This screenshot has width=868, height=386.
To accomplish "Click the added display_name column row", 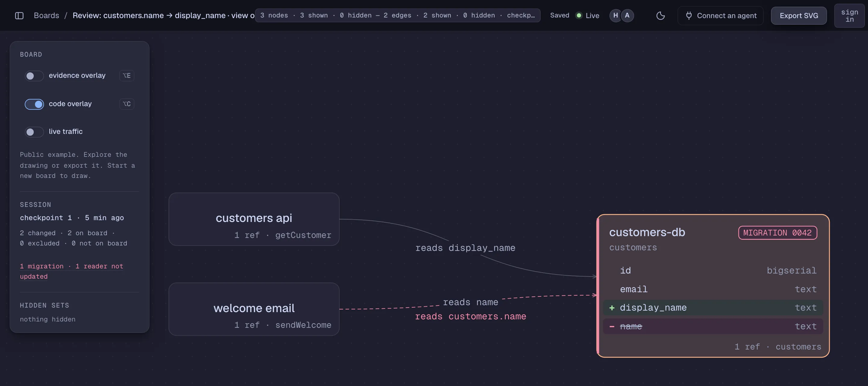I will (713, 308).
